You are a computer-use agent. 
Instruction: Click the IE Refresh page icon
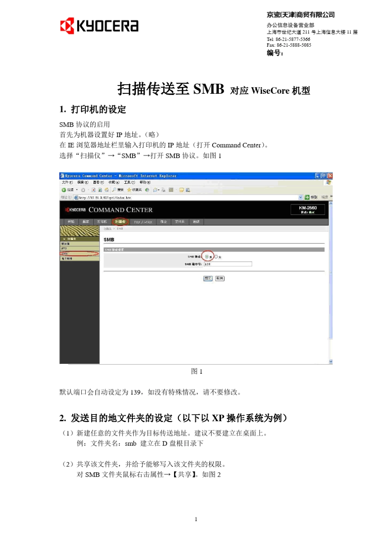pos(100,190)
